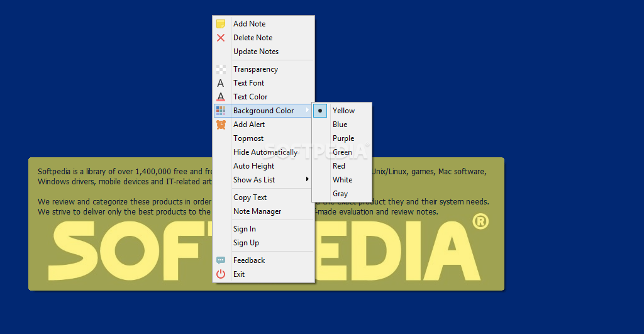This screenshot has height=334, width=644.
Task: Select the Yellow radio bullet marker
Action: (320, 111)
